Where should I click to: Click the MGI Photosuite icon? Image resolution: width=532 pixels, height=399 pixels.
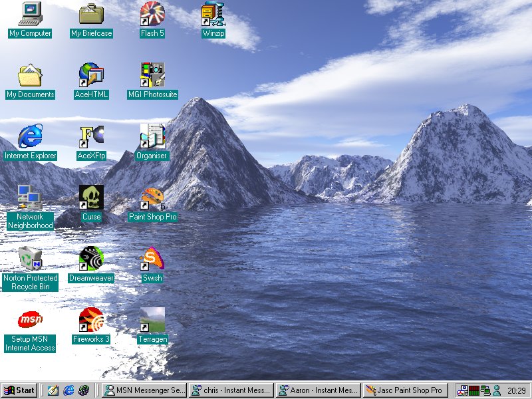152,75
